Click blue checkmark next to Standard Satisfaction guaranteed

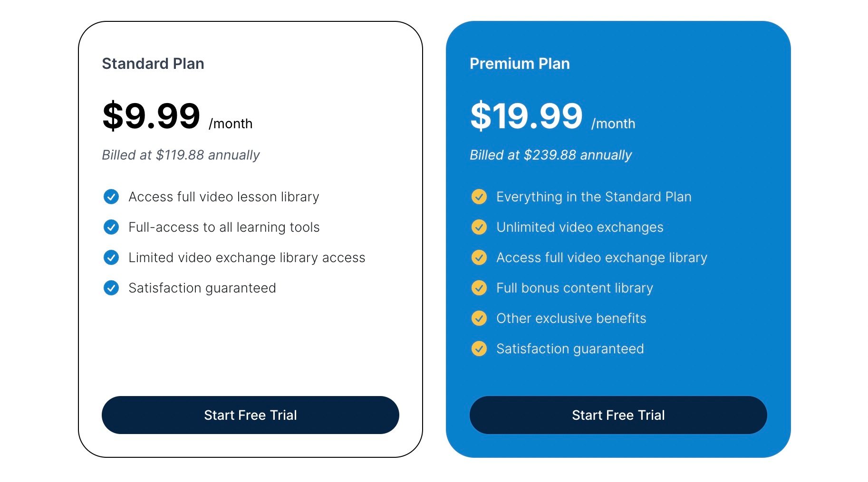[x=111, y=288]
